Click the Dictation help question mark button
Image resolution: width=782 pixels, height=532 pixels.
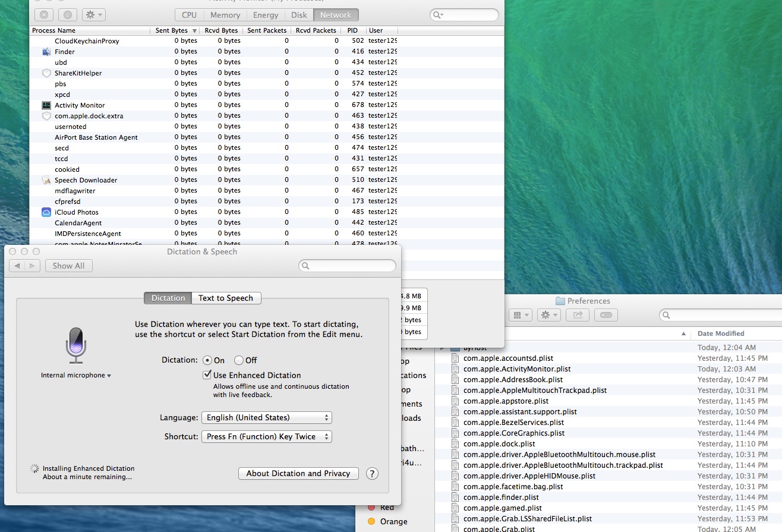pos(372,474)
